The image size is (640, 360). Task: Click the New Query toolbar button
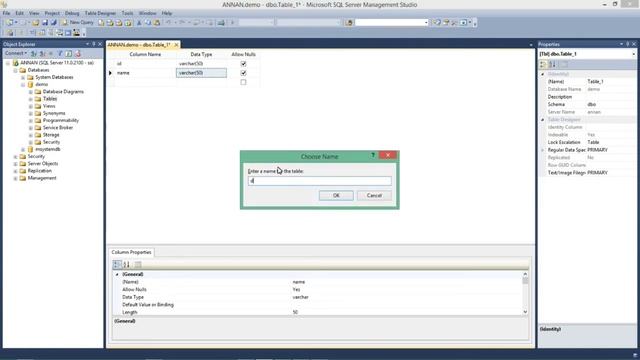(77, 22)
